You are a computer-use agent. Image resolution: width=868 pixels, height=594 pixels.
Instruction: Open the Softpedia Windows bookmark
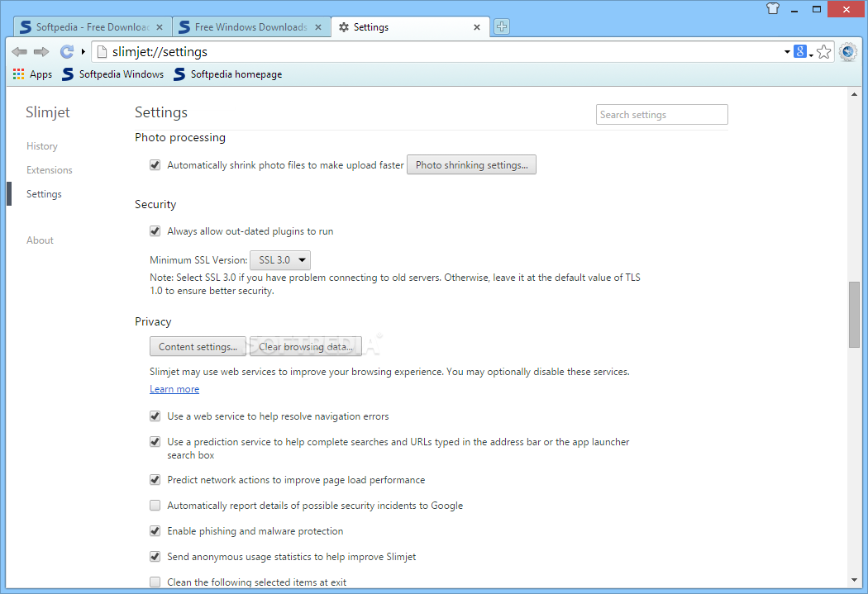pyautogui.click(x=113, y=74)
